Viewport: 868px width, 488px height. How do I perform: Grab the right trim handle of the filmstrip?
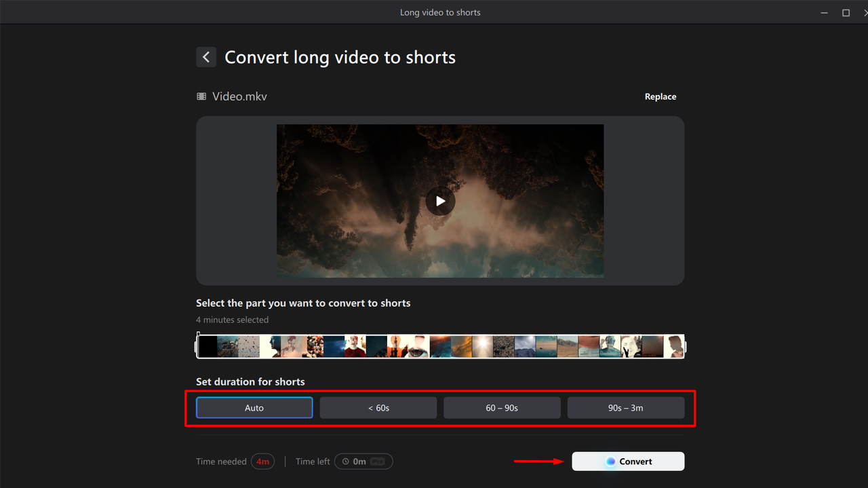tap(684, 348)
